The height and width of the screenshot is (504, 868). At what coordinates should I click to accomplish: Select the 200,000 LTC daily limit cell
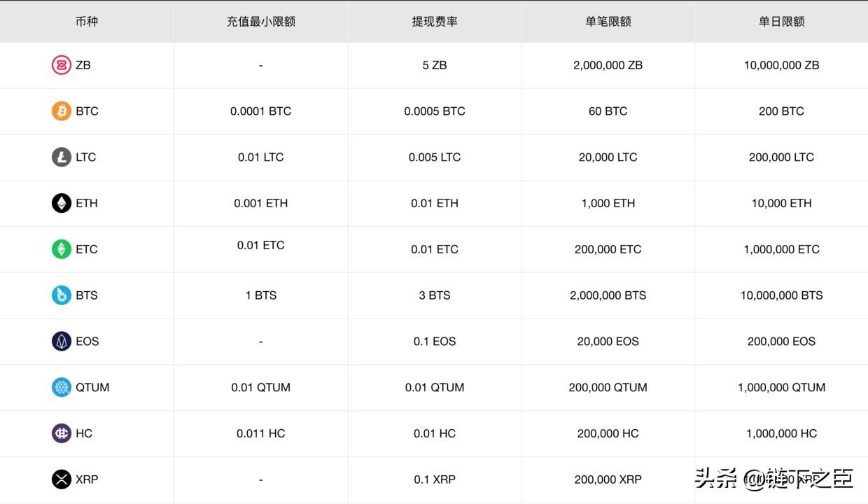781,157
